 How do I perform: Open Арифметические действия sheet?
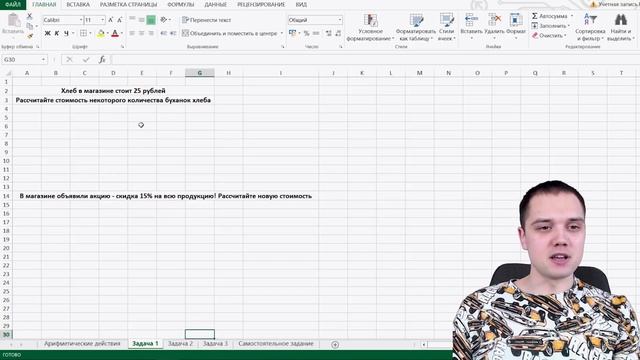82,344
